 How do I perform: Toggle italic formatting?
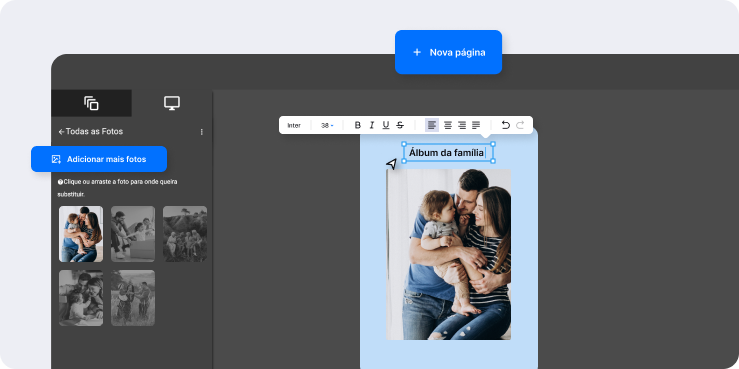click(372, 125)
